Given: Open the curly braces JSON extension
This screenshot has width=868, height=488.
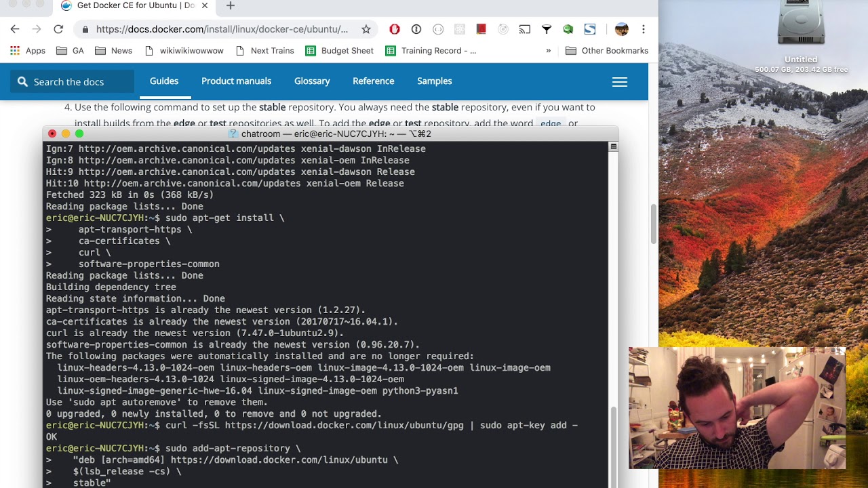Looking at the screenshot, I should tap(438, 29).
